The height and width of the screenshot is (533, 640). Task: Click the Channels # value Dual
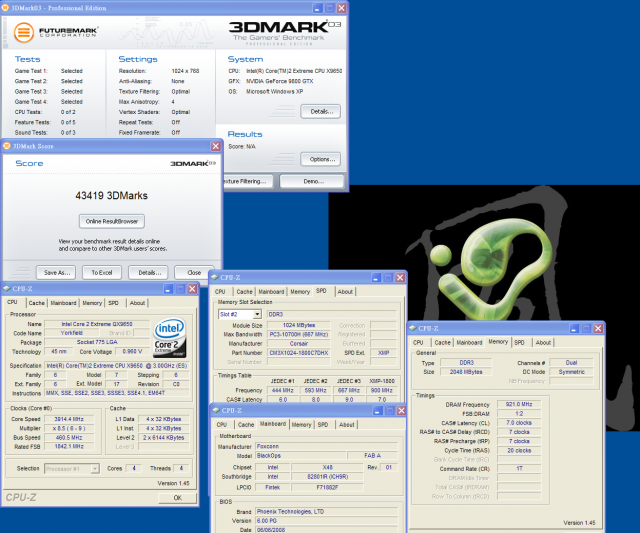click(571, 363)
